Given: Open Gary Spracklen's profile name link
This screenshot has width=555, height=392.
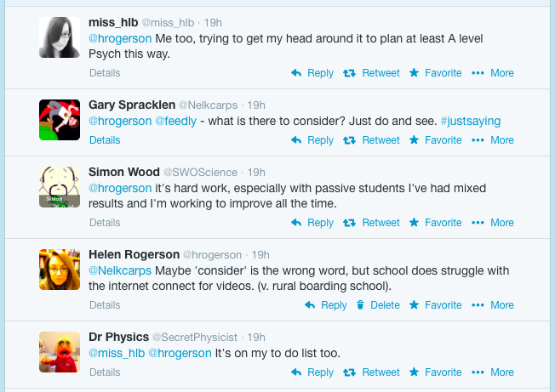Looking at the screenshot, I should pos(130,105).
